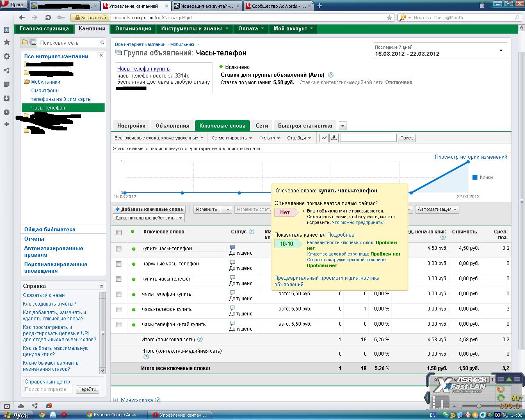Open the Оптимизация menu tab
Screen dimensions: 525x420
coord(133,29)
